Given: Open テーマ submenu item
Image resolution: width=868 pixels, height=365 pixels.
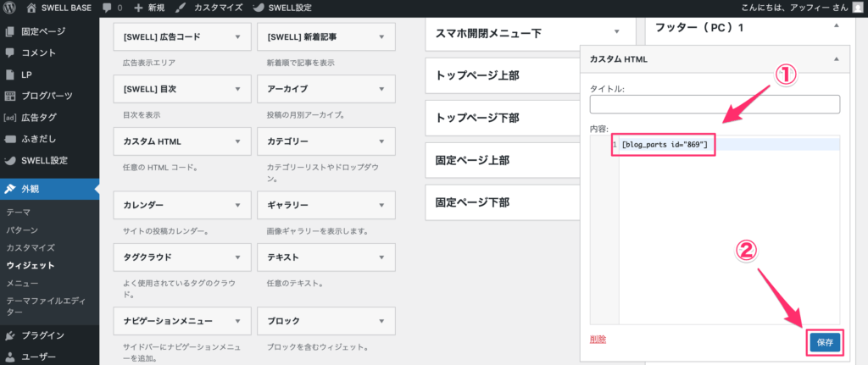Looking at the screenshot, I should [x=19, y=212].
